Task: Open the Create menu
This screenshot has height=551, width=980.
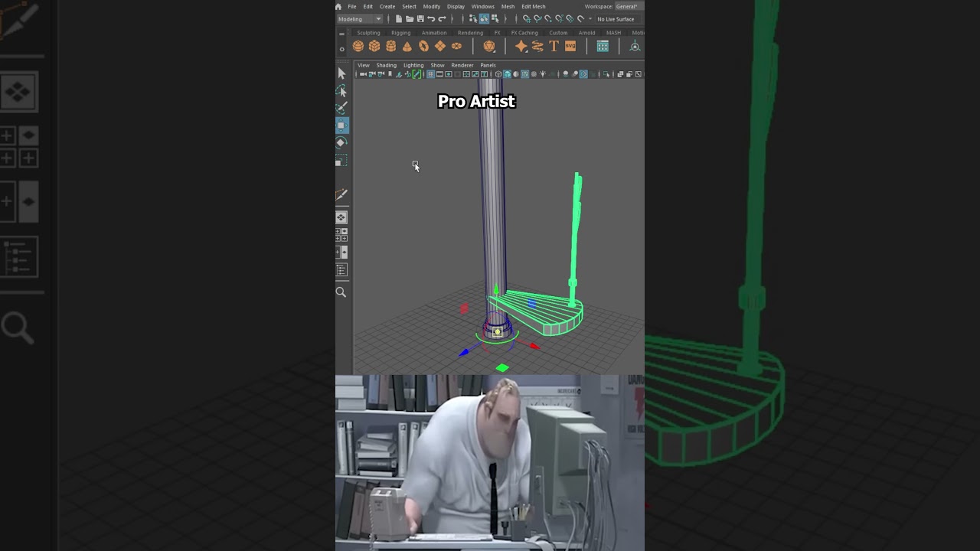Action: [387, 6]
